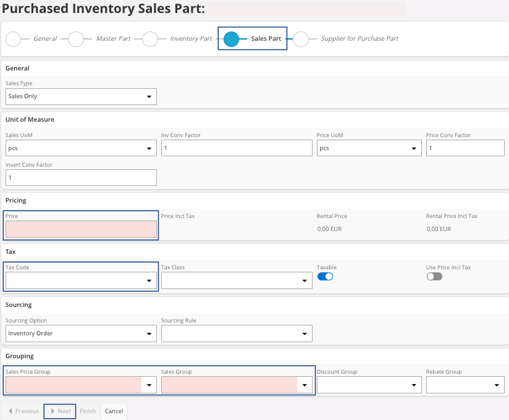Image resolution: width=509 pixels, height=420 pixels.
Task: Click the Inv Conv Factor field
Action: point(237,148)
